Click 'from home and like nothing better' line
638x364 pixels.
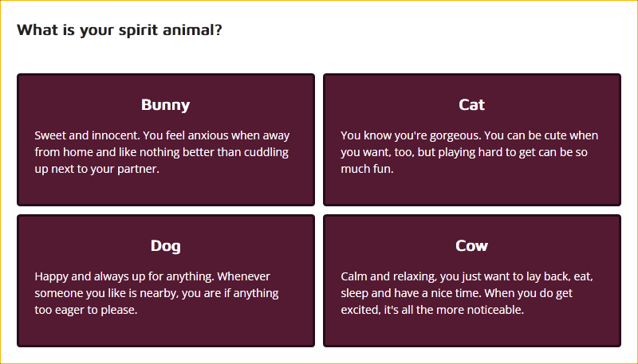coord(162,152)
